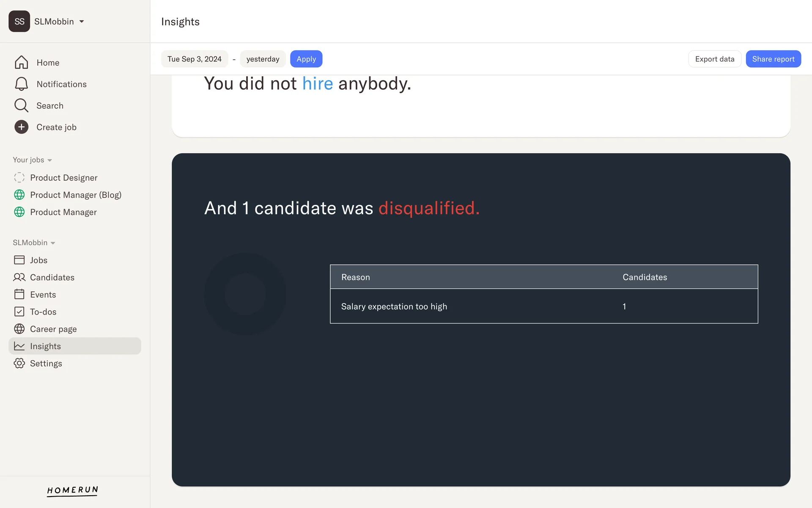This screenshot has height=508, width=812.
Task: Click the Homerun logo
Action: point(72,490)
